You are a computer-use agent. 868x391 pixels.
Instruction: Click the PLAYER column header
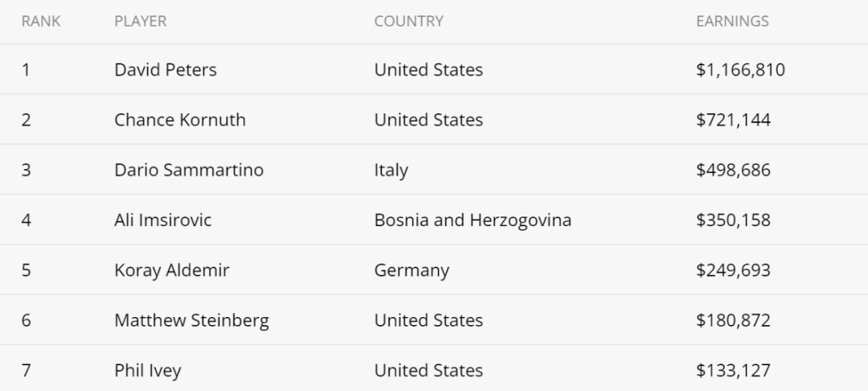coord(140,21)
